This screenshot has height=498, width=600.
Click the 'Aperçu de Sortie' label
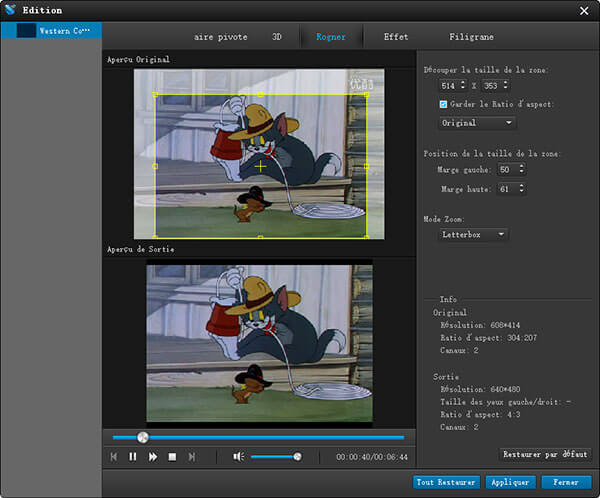pyautogui.click(x=141, y=249)
